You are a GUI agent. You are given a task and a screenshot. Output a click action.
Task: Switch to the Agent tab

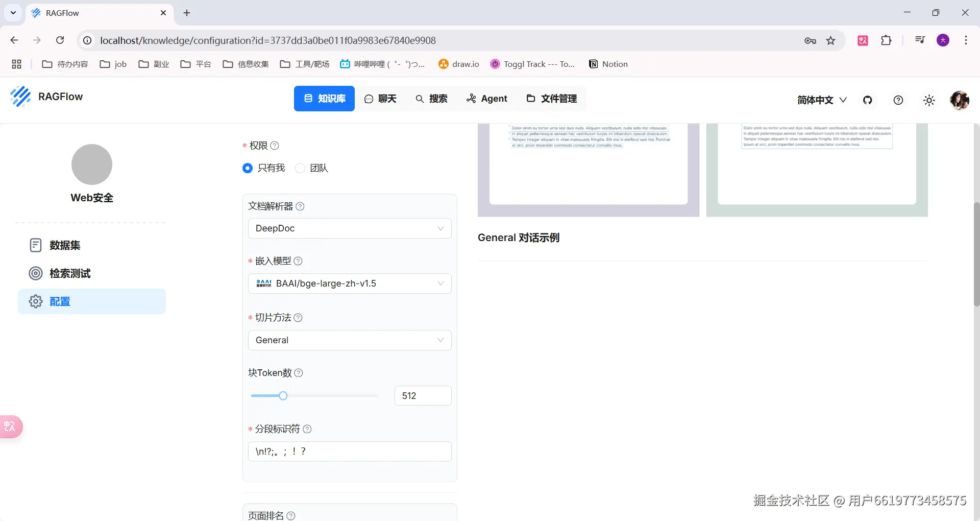[x=487, y=99]
